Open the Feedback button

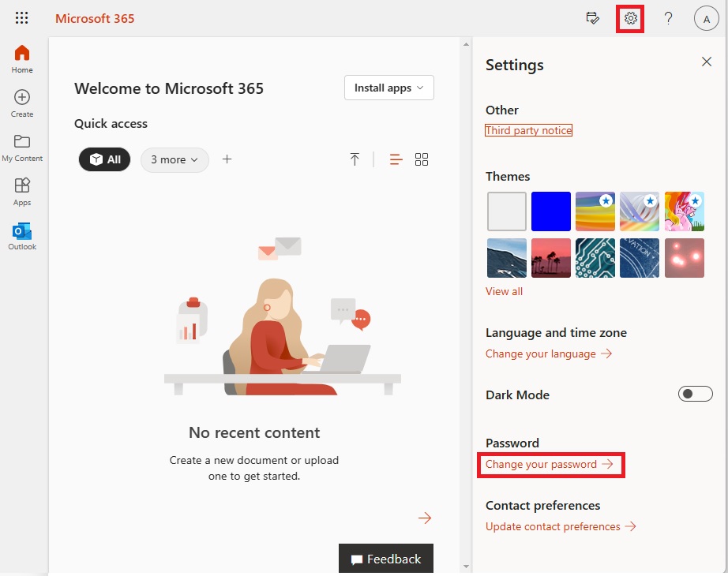tap(386, 559)
